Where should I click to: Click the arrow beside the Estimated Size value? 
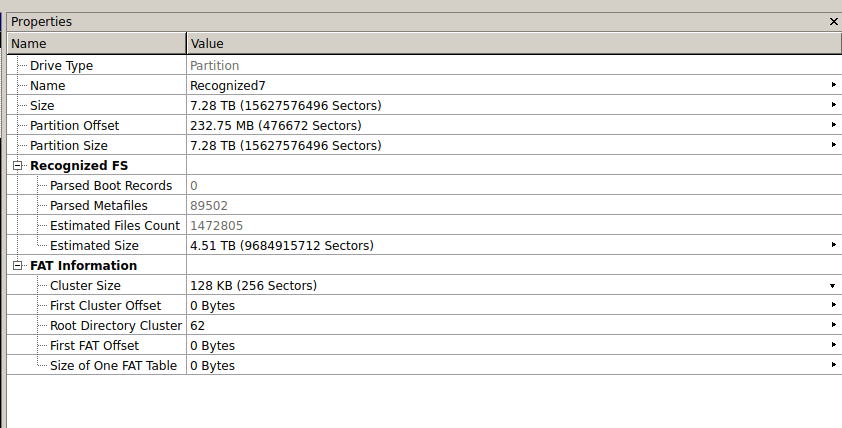(x=833, y=245)
